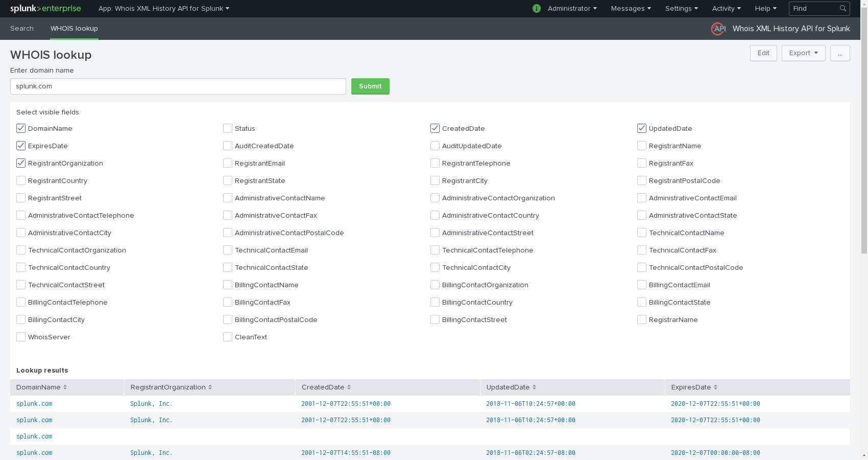Image resolution: width=868 pixels, height=460 pixels.
Task: Click 2001-12-07T14:55:51-08:00 created value
Action: point(346,453)
